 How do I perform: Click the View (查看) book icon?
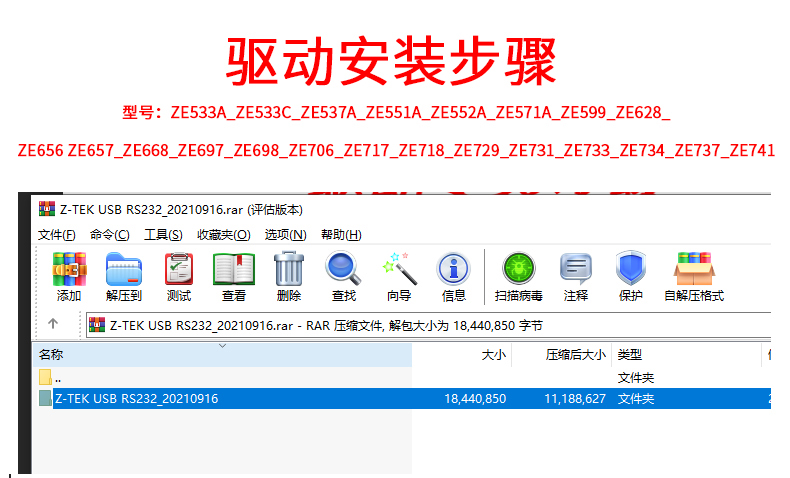(x=234, y=269)
